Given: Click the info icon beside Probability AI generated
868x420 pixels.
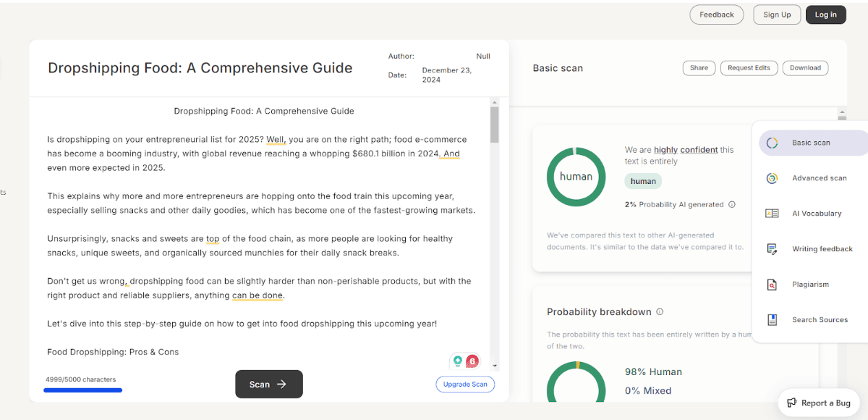Looking at the screenshot, I should [732, 205].
